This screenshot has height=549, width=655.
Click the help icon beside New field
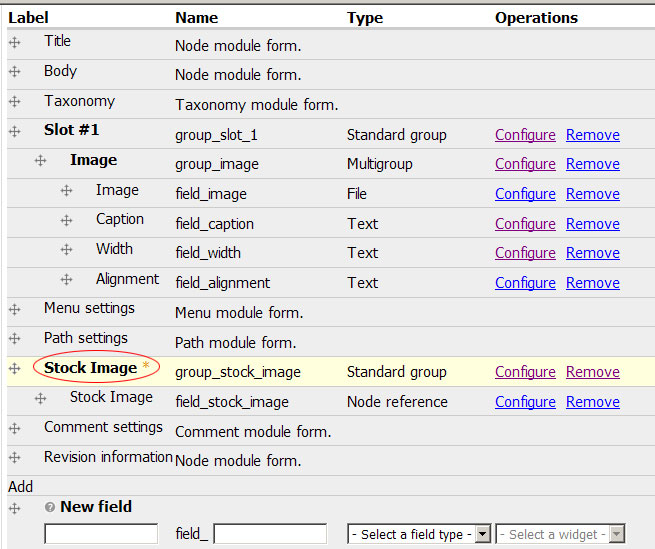[x=50, y=508]
